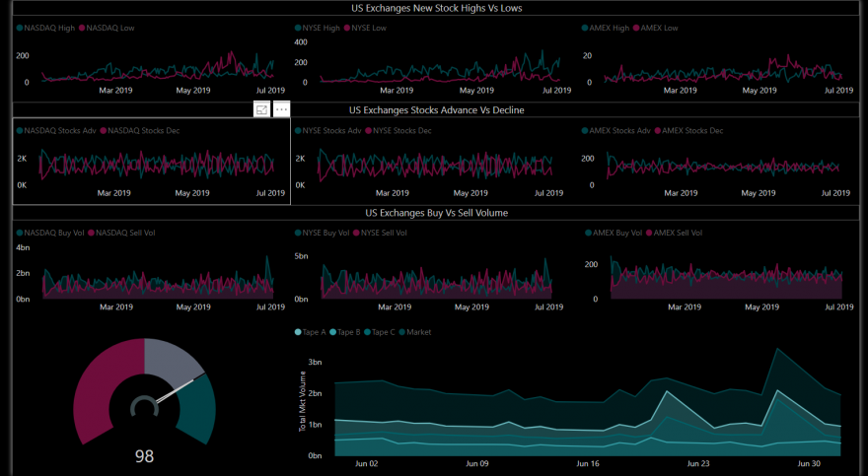
Task: Click the NASDAQ High legend marker
Action: click(20, 28)
